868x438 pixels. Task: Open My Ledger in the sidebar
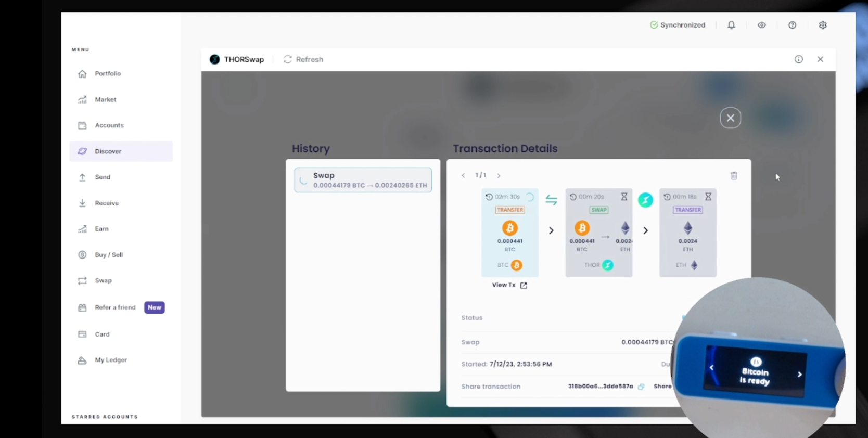pyautogui.click(x=111, y=360)
